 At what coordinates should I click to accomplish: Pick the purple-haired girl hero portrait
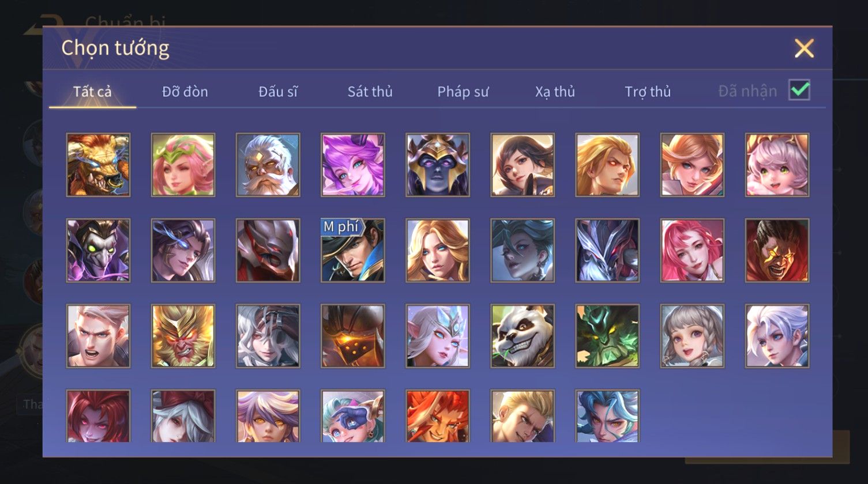click(x=353, y=165)
